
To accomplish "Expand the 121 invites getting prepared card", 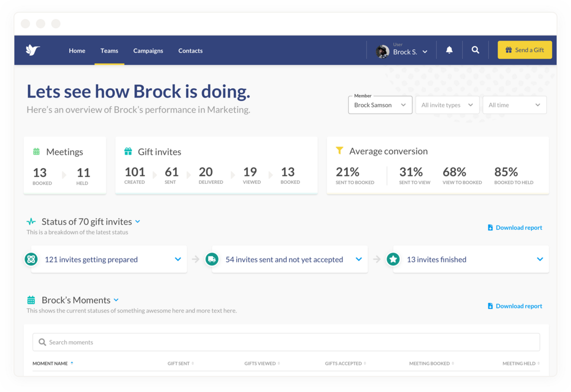I will pyautogui.click(x=178, y=259).
